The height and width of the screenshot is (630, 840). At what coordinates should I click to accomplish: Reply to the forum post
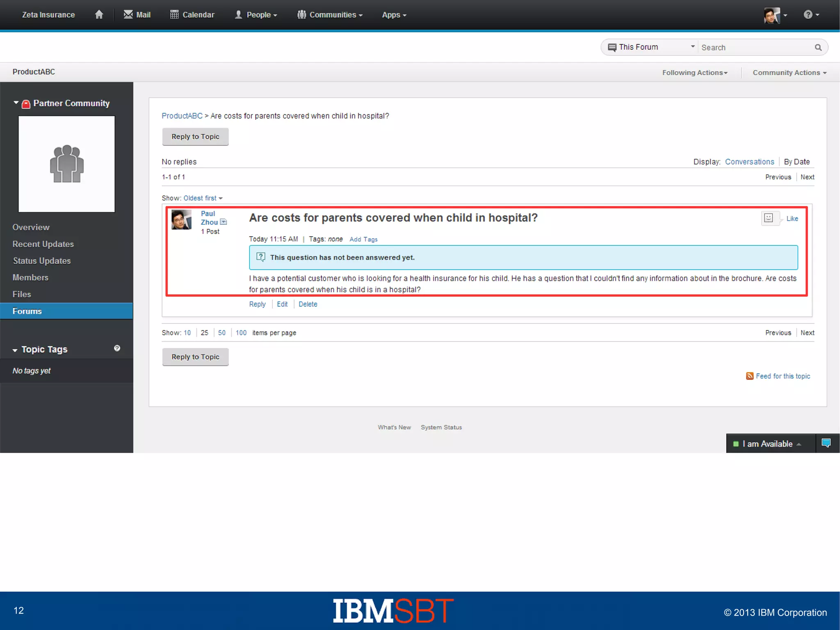(257, 304)
